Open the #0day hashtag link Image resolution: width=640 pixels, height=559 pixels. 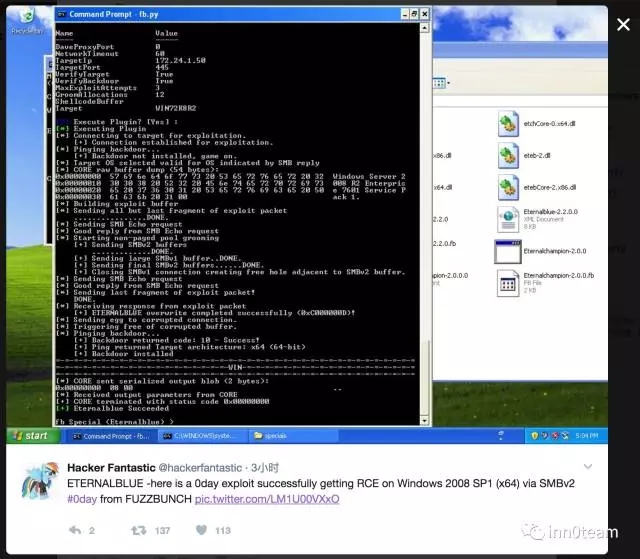[x=82, y=499]
